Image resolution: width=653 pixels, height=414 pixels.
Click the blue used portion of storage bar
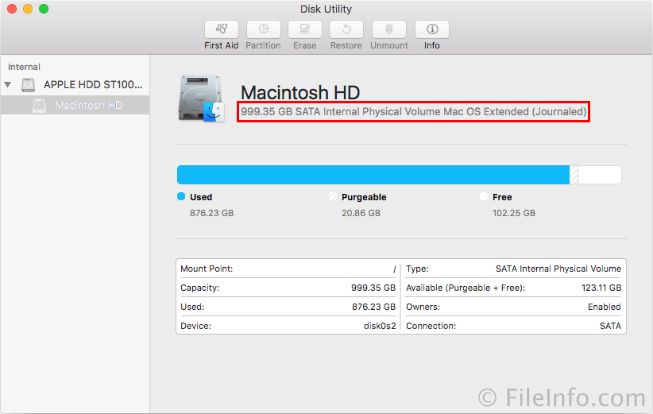[373, 175]
